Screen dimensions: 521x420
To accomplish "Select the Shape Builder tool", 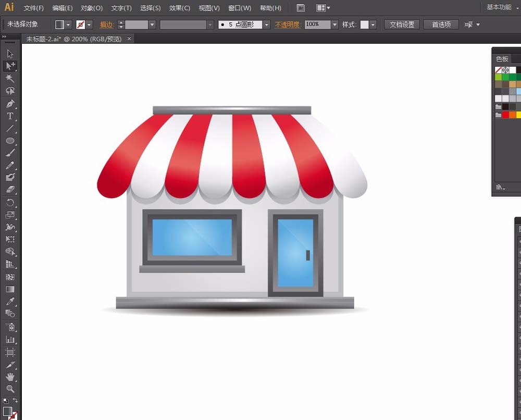I will coord(10,252).
